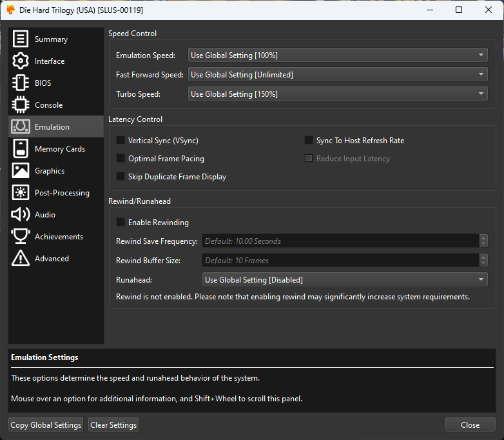The image size is (504, 440).
Task: Click the Achievements trophy icon
Action: 21,236
